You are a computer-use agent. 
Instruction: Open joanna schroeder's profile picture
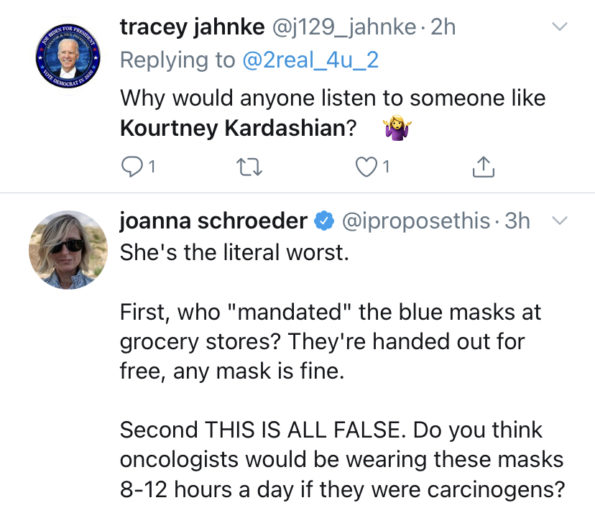tap(68, 250)
